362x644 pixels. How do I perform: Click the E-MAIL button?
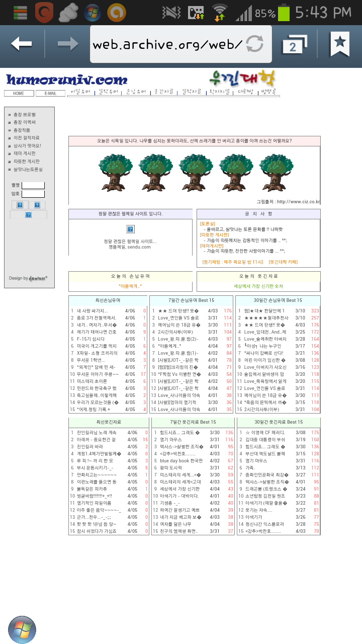point(50,94)
